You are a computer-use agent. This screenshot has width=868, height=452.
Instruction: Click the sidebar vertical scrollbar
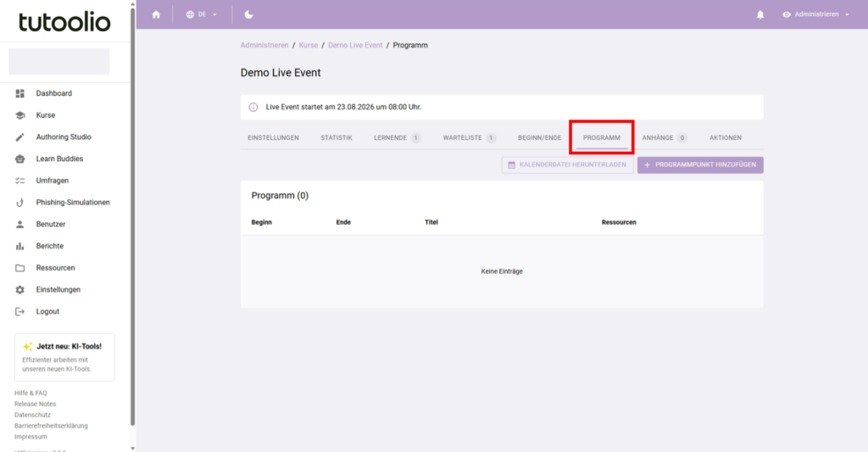pyautogui.click(x=133, y=216)
